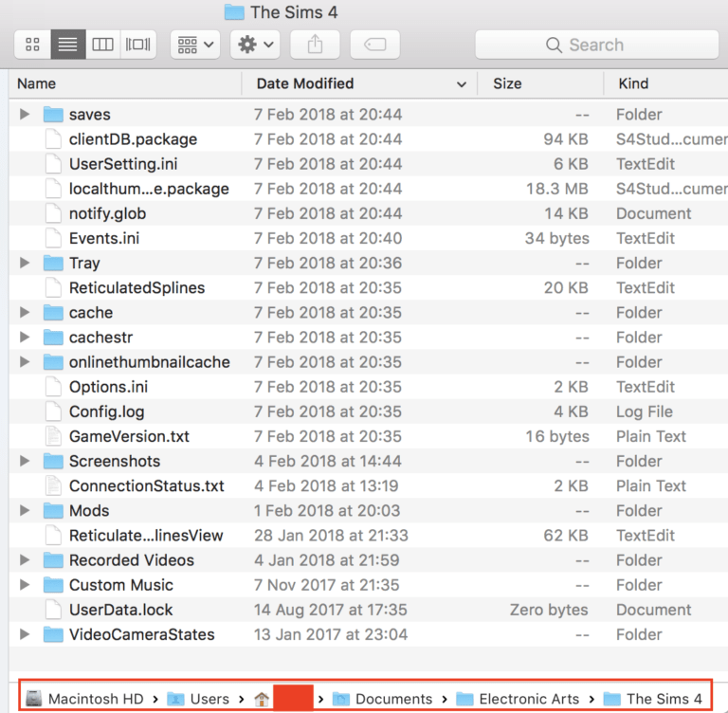Expand the Tray folder

[x=25, y=264]
